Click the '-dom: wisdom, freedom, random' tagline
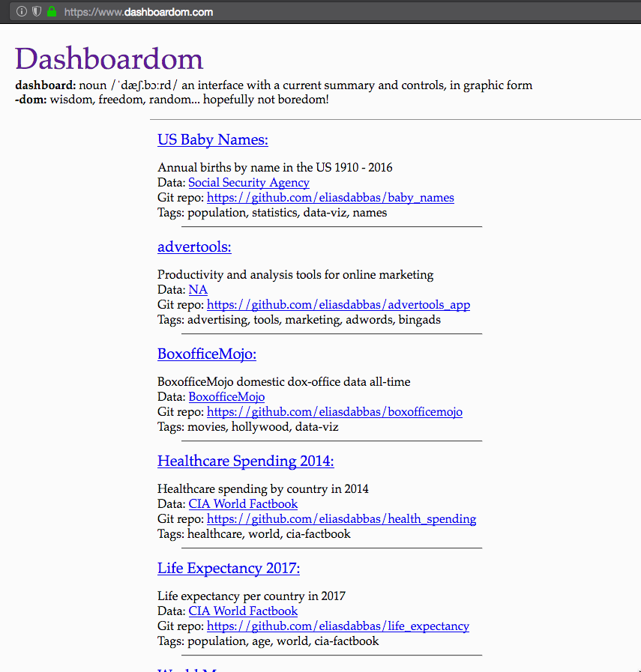 [172, 100]
